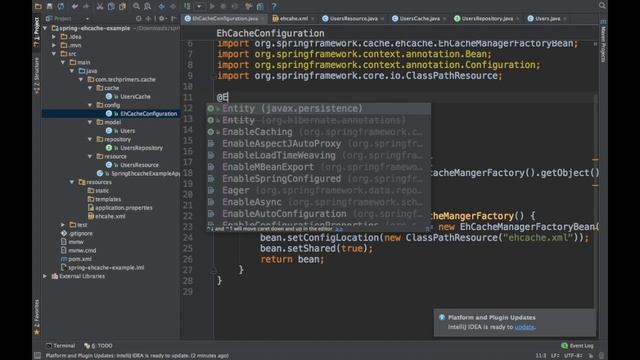This screenshot has height=360, width=640.
Task: Choose EnableCaching completion suggestion
Action: tap(318, 132)
